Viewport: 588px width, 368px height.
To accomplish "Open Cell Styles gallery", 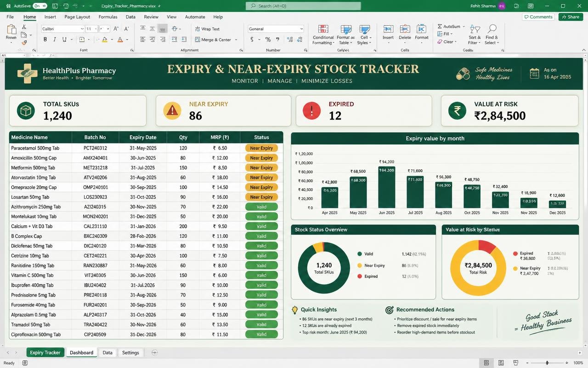I will point(364,34).
